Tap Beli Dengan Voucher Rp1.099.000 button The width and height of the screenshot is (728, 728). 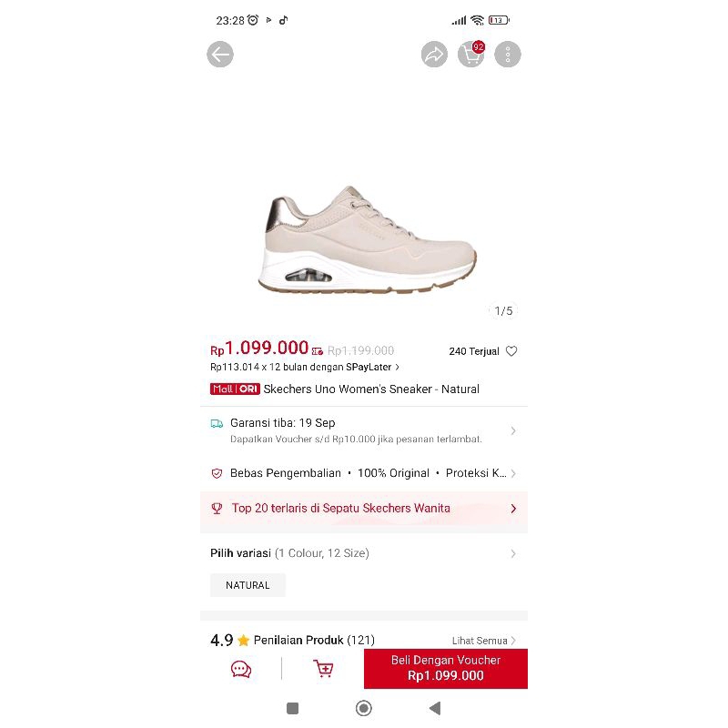click(x=446, y=669)
